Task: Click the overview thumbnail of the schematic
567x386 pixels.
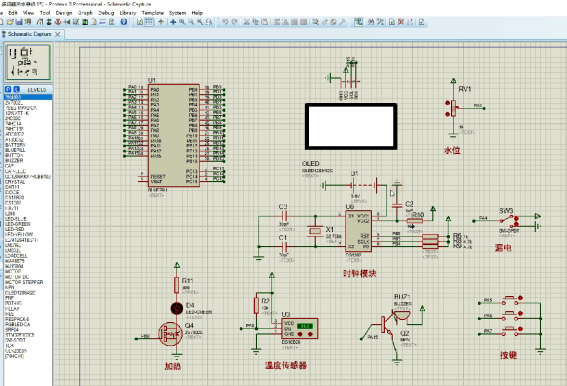Action: 27,62
